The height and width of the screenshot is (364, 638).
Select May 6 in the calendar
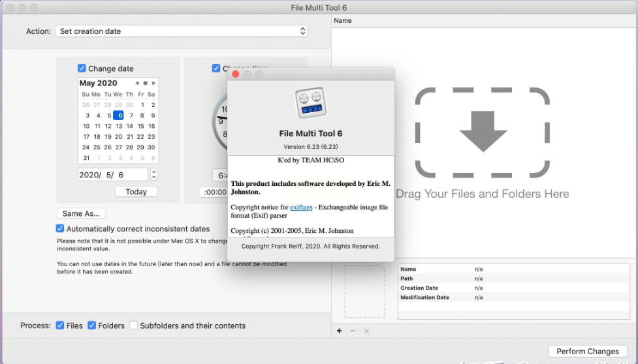(x=118, y=115)
